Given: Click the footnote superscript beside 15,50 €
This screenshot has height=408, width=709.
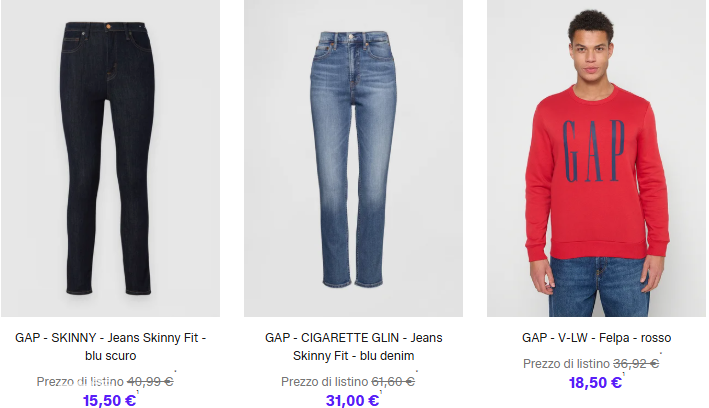Looking at the screenshot, I should click(x=137, y=392).
